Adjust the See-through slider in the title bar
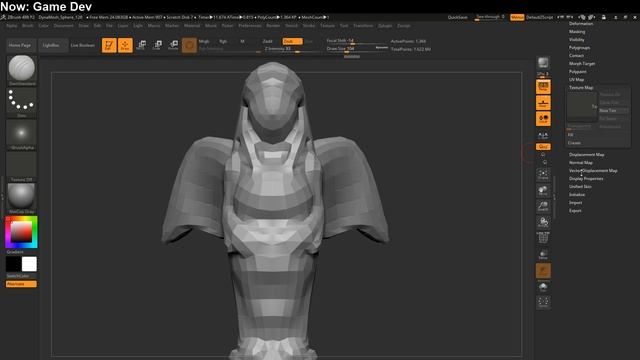Screen dimensions: 640x360 coord(490,17)
